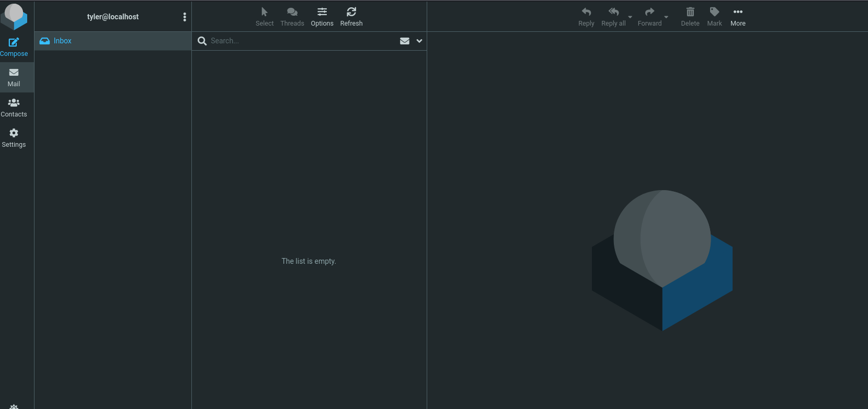The width and height of the screenshot is (868, 409).
Task: Open the list Options menu
Action: (322, 17)
